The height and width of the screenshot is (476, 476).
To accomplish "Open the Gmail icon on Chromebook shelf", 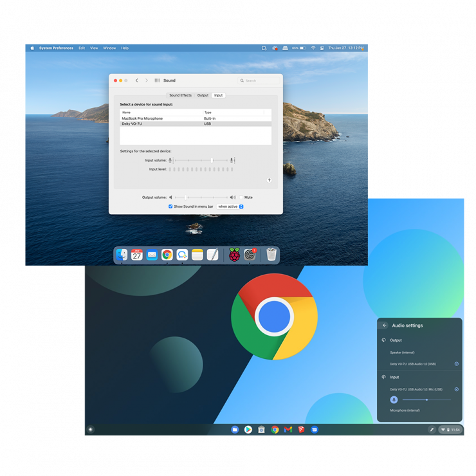I will coord(288,430).
